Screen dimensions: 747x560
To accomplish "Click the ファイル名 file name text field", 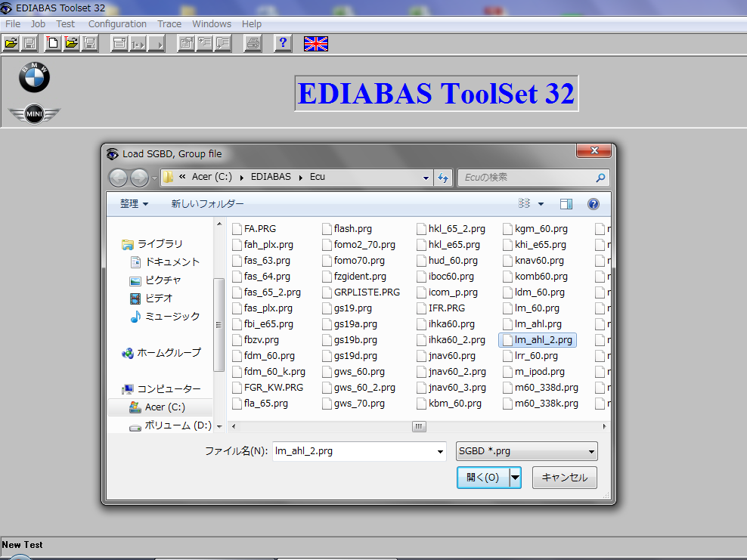I will [354, 451].
